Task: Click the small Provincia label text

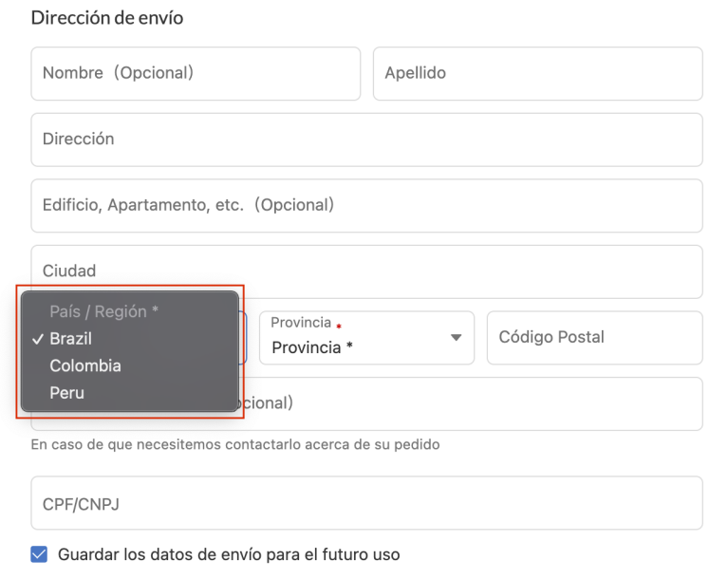Action: (x=301, y=323)
